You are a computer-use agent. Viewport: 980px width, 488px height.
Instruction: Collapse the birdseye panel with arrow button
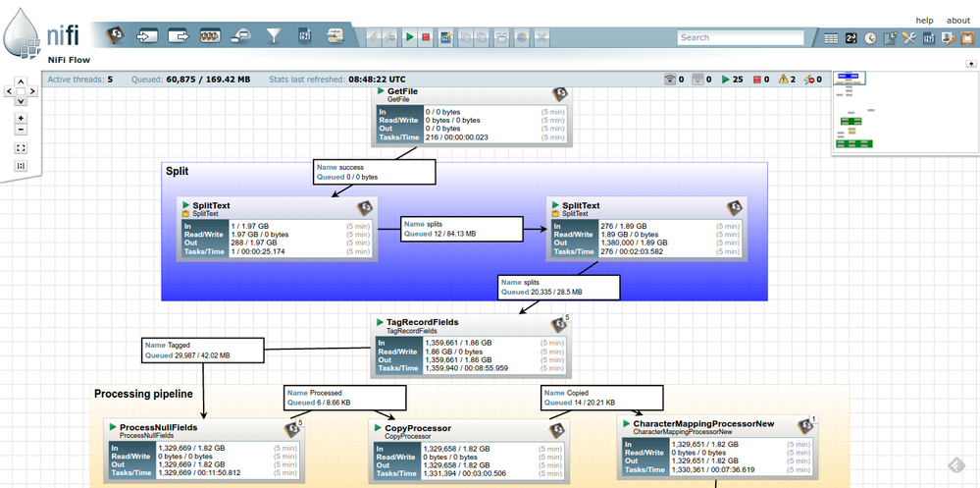970,63
